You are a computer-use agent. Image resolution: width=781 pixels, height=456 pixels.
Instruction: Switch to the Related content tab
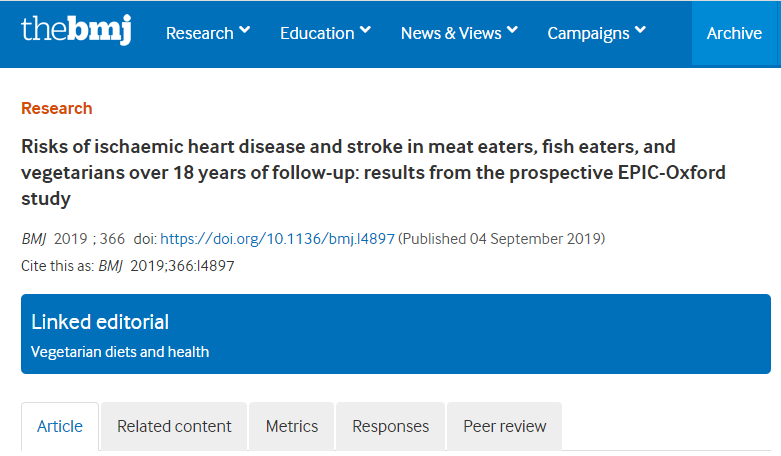(x=174, y=427)
